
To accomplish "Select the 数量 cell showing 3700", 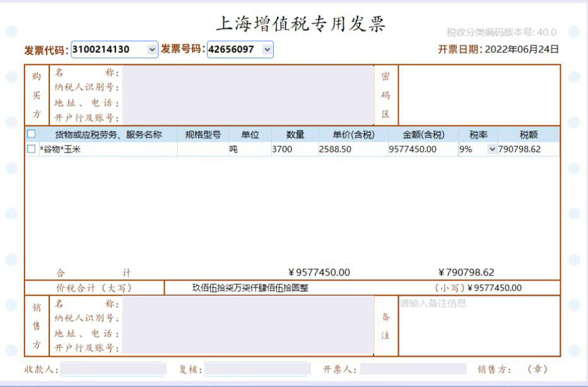I will (294, 149).
